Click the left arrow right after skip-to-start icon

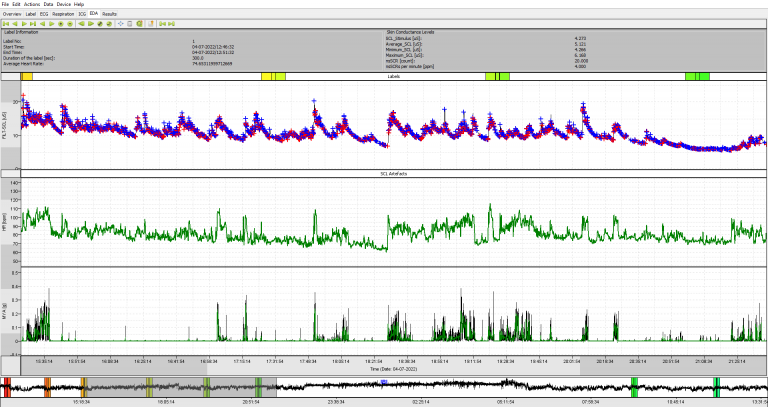point(15,24)
